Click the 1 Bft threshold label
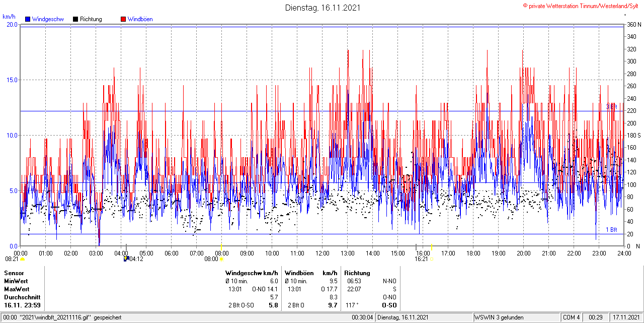The width and height of the screenshot is (644, 323). tap(611, 230)
